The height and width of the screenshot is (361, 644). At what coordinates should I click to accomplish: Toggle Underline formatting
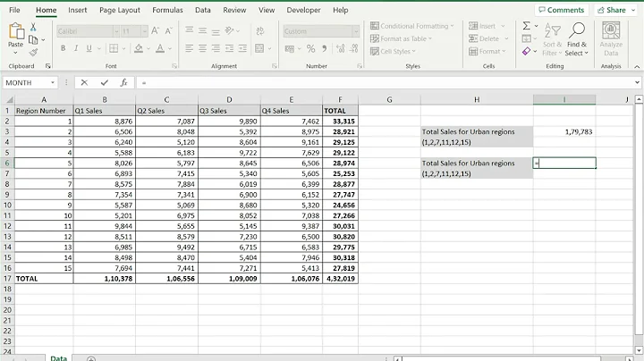click(89, 48)
